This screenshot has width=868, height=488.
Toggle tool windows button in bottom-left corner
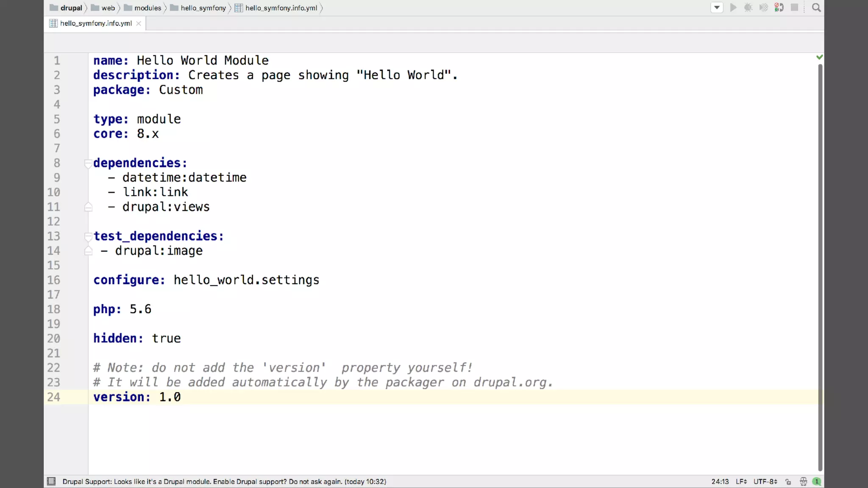[51, 481]
